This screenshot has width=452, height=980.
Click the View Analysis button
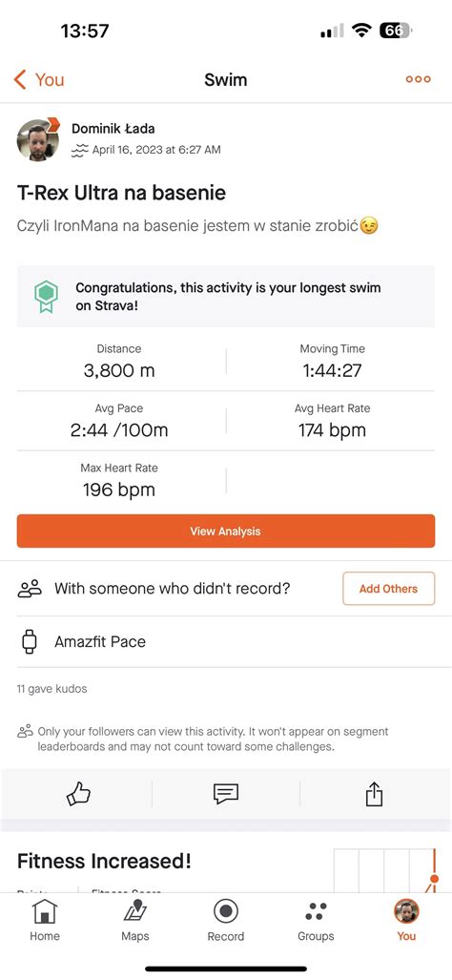(x=226, y=532)
